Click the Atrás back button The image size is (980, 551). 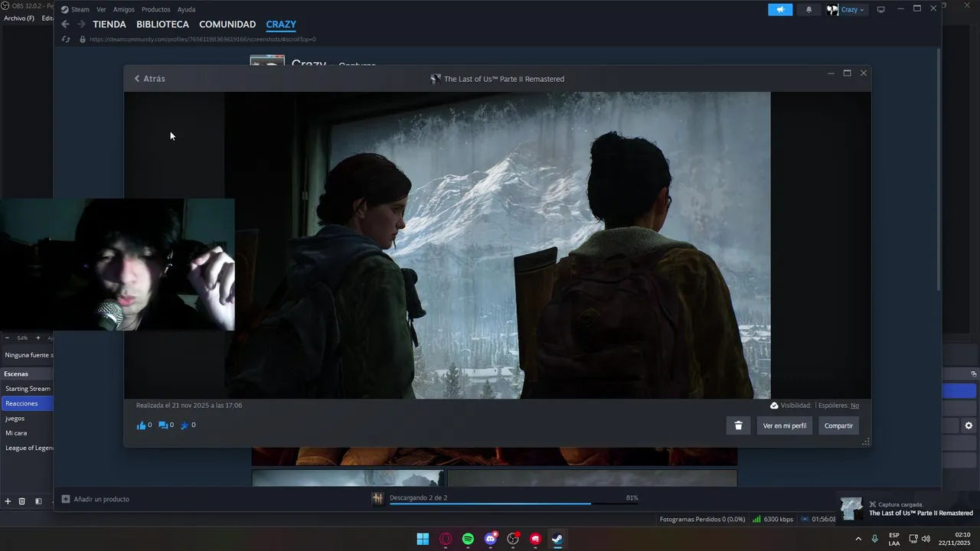149,79
